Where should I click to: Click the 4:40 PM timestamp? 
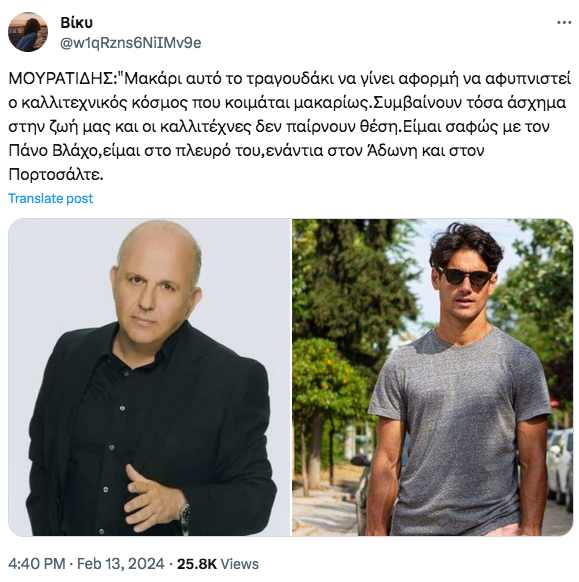[x=37, y=564]
